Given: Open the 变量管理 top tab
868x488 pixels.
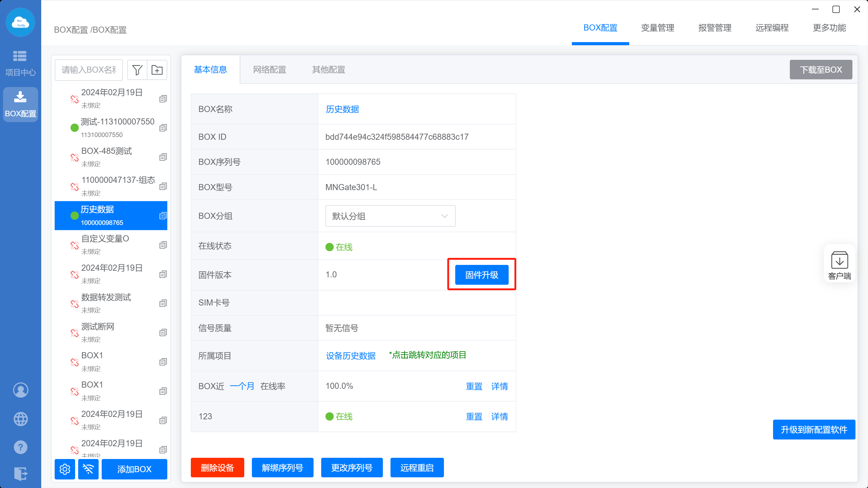Looking at the screenshot, I should click(x=657, y=28).
